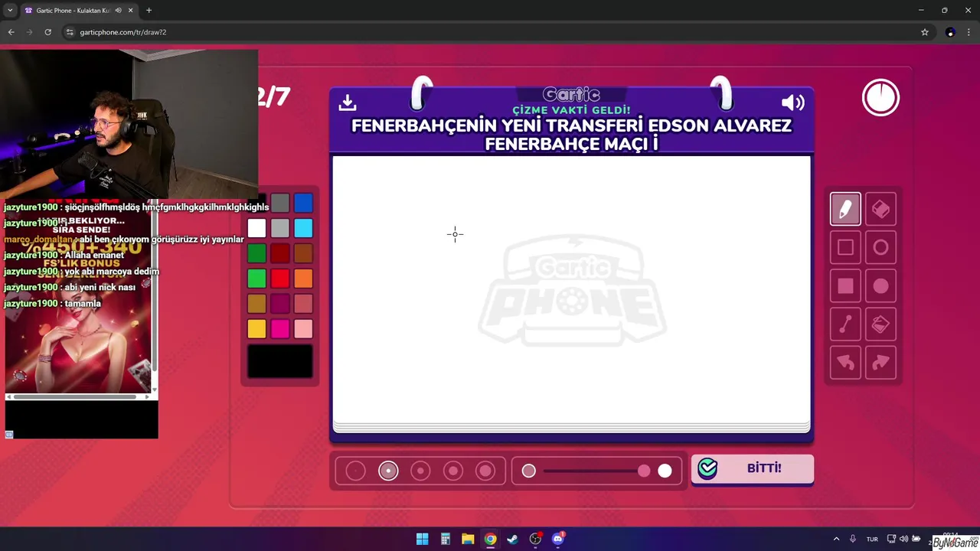Reload the Gartic Phone page
The width and height of the screenshot is (980, 551).
(x=47, y=32)
